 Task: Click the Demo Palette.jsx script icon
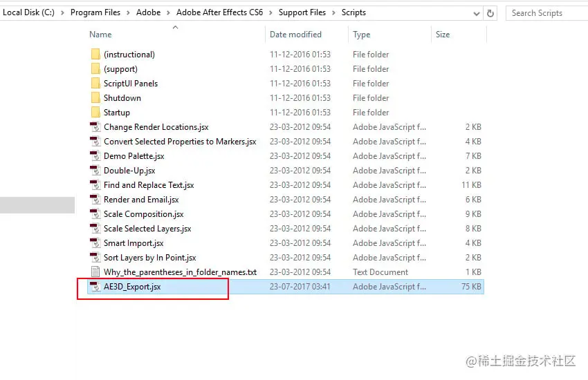[x=95, y=155]
